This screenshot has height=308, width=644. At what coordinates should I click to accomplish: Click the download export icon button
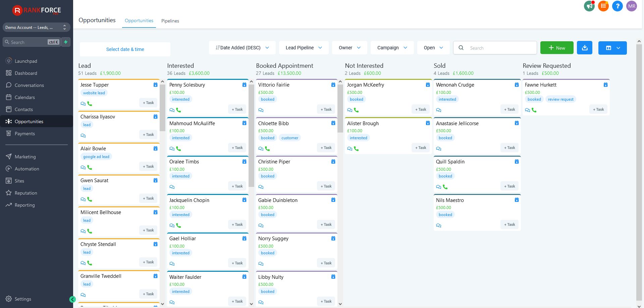(x=585, y=48)
